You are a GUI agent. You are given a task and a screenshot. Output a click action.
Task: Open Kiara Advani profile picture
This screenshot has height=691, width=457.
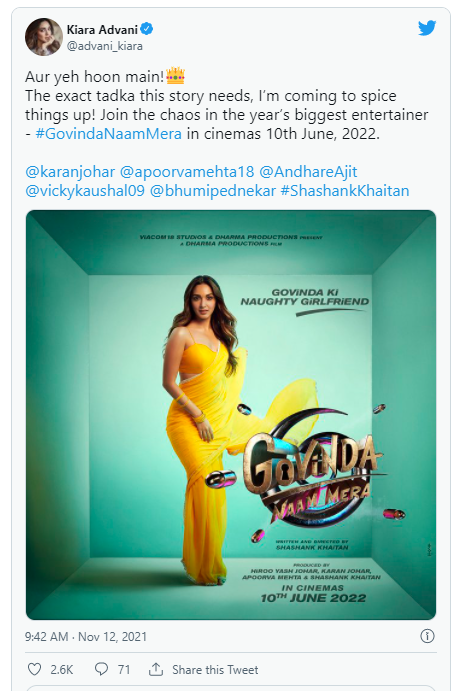pos(44,37)
